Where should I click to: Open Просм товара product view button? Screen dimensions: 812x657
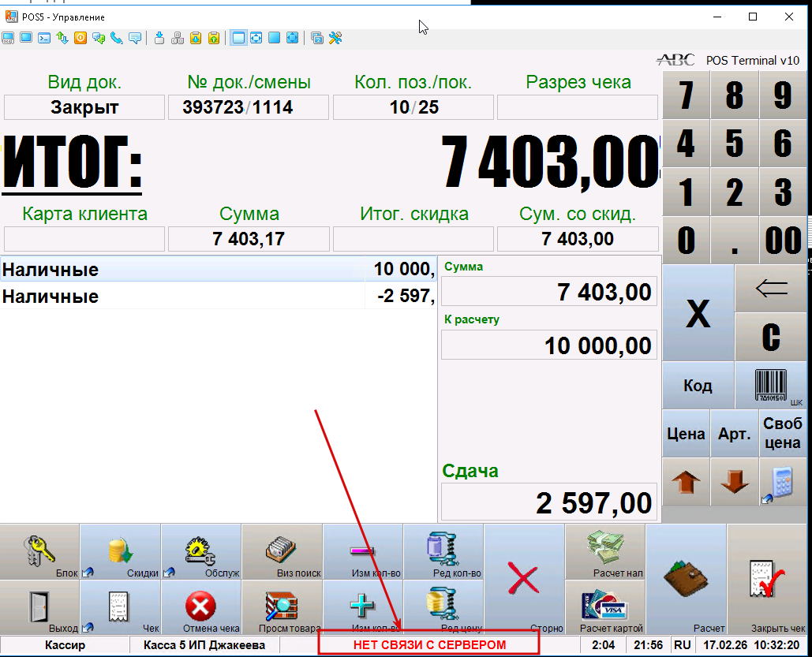[283, 607]
